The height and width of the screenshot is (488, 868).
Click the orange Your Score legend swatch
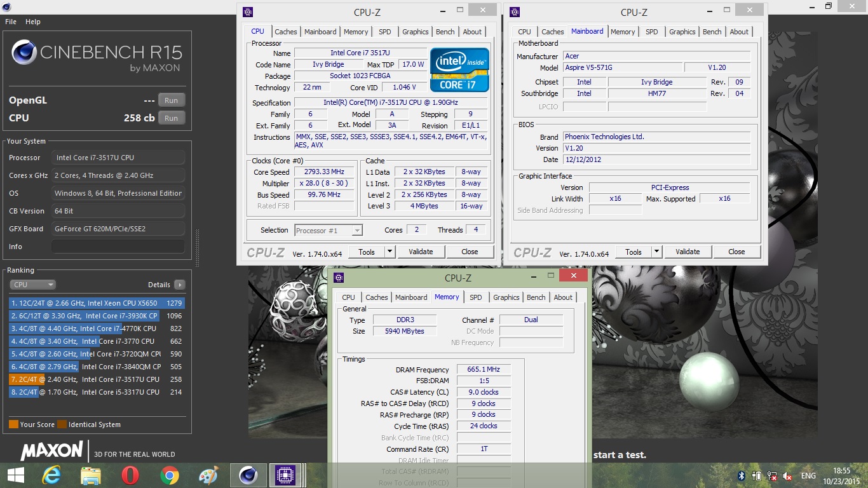pos(13,424)
